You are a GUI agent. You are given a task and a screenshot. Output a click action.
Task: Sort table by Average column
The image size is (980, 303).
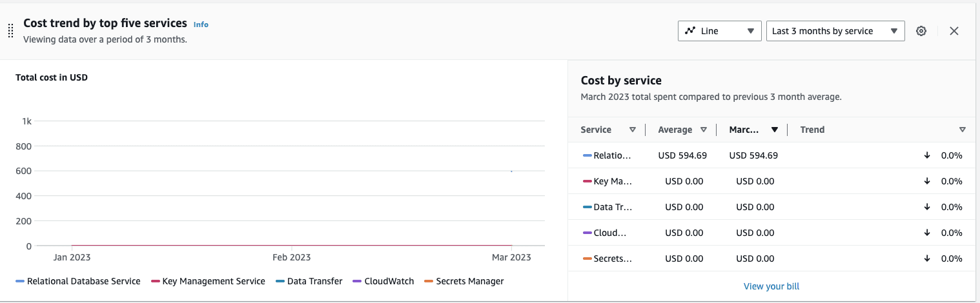[x=703, y=130]
